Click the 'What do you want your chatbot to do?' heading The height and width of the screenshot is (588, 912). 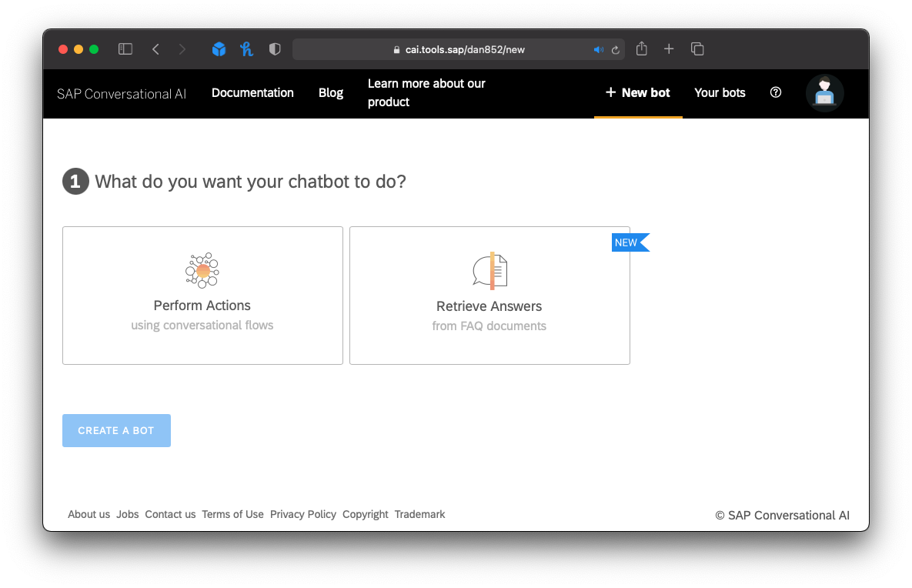[x=251, y=182]
